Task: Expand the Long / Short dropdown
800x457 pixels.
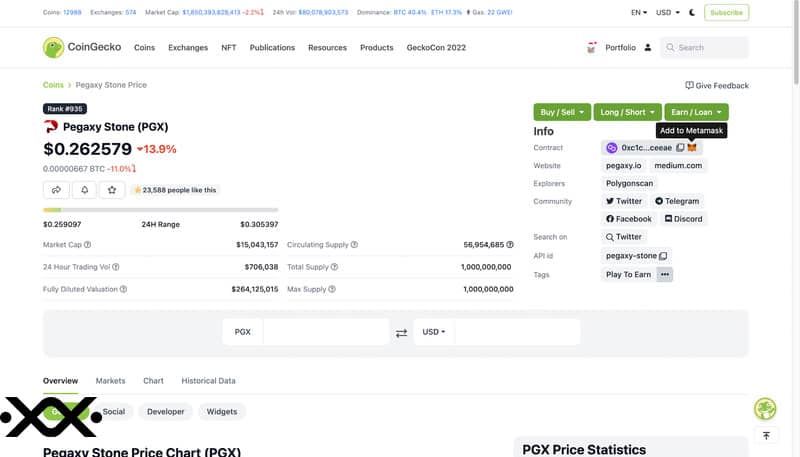Action: click(x=628, y=112)
